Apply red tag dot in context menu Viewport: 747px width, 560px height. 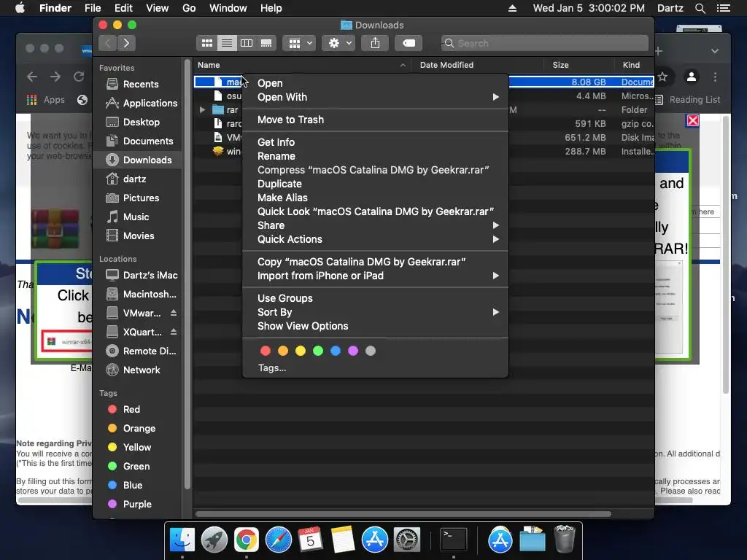coord(266,351)
